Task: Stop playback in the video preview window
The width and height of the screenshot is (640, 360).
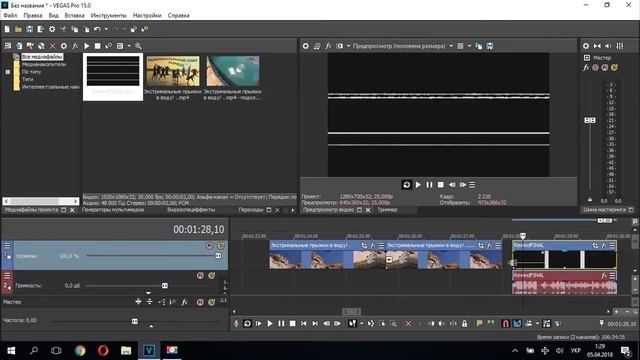Action: pyautogui.click(x=440, y=185)
